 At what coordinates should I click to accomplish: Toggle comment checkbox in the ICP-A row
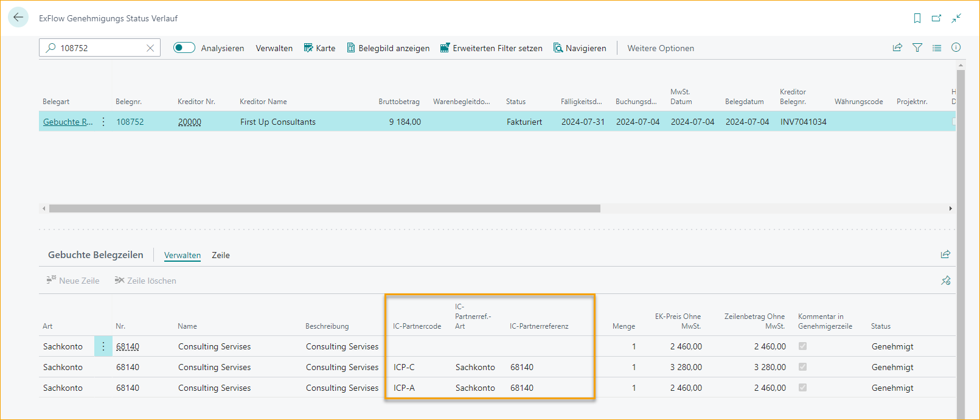point(802,388)
